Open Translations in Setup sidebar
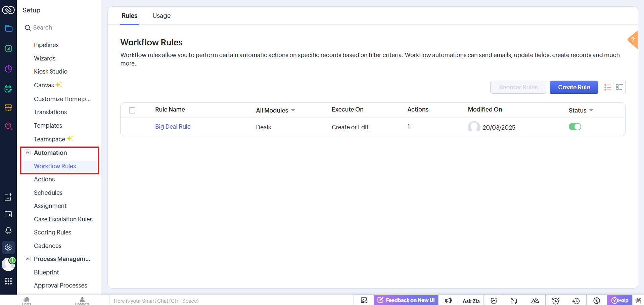 click(50, 112)
